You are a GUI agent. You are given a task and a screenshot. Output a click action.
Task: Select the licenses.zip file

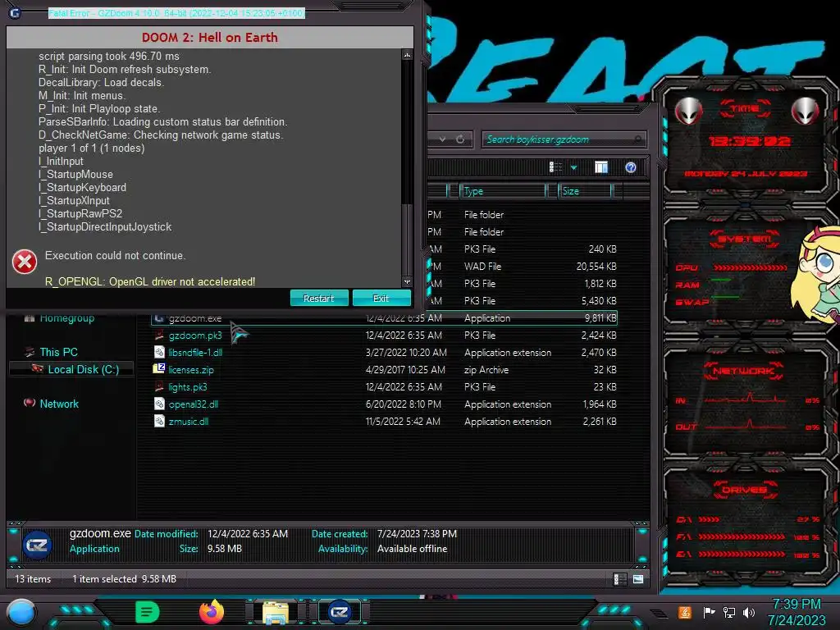tap(190, 370)
